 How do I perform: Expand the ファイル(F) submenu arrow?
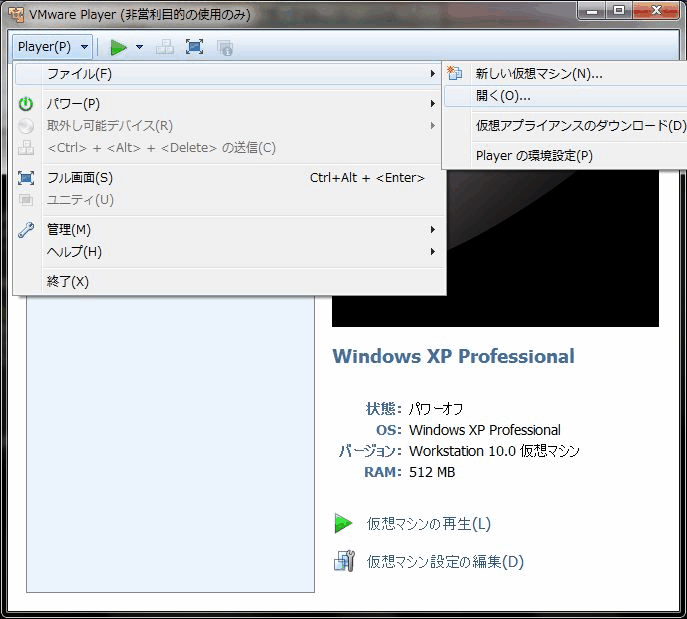(432, 74)
